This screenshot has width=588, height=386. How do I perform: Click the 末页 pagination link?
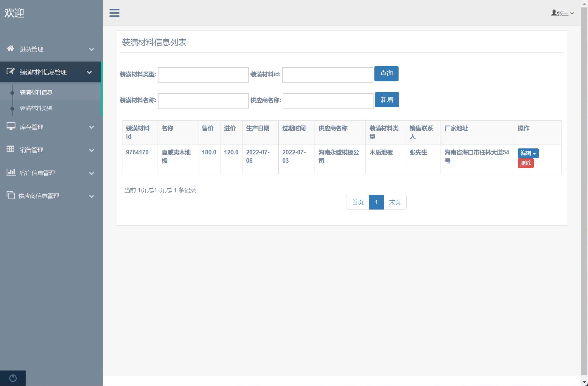pyautogui.click(x=395, y=202)
